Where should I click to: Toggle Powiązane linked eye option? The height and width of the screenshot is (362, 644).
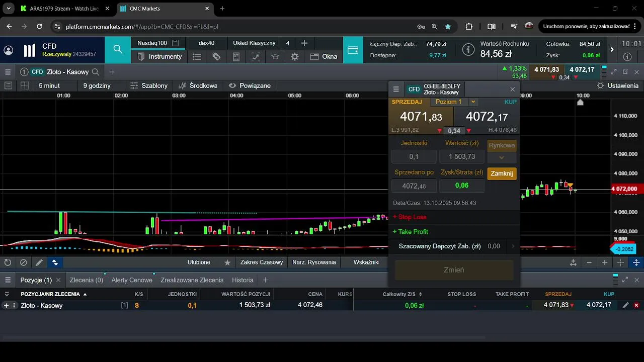pos(250,85)
